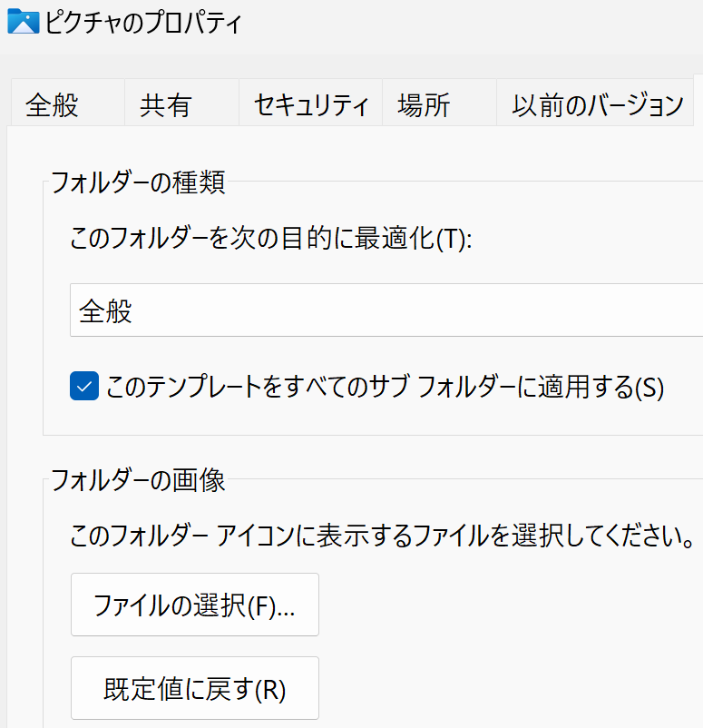Uncheck the apply template to subfolders checkbox
The height and width of the screenshot is (728, 703).
point(84,388)
